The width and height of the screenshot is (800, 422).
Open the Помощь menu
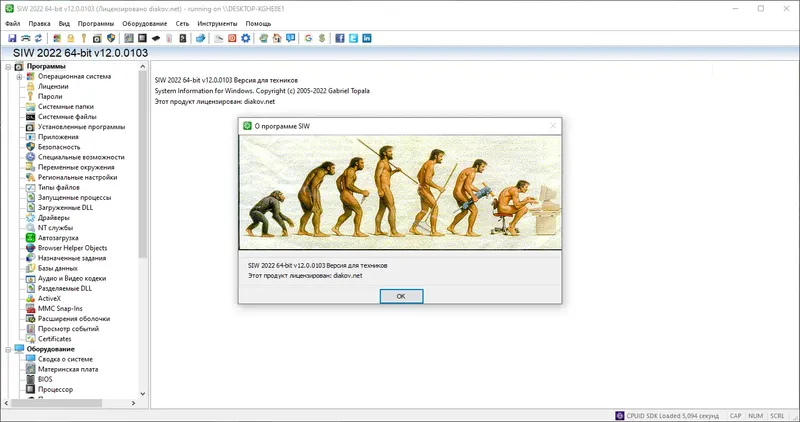coord(258,23)
